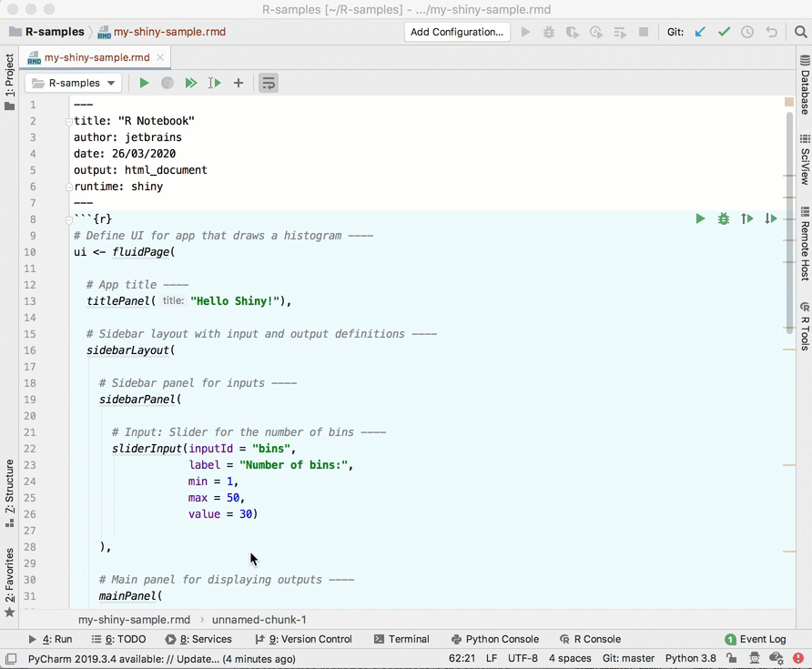Click Run with Coverage icon in main toolbar
This screenshot has height=669, width=812.
(x=573, y=32)
